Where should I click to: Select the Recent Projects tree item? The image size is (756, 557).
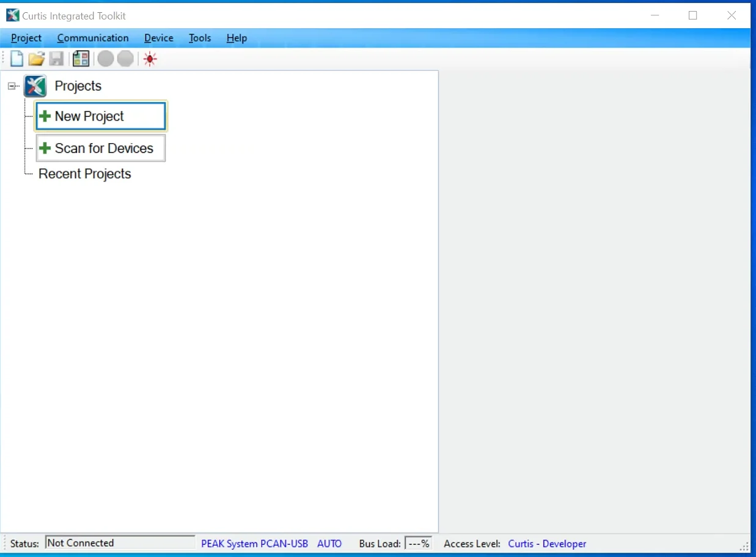(85, 174)
